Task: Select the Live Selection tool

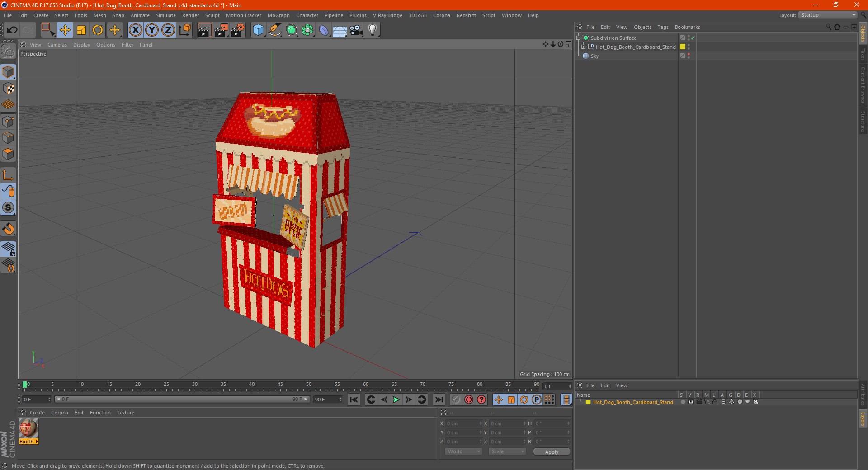Action: [x=48, y=30]
